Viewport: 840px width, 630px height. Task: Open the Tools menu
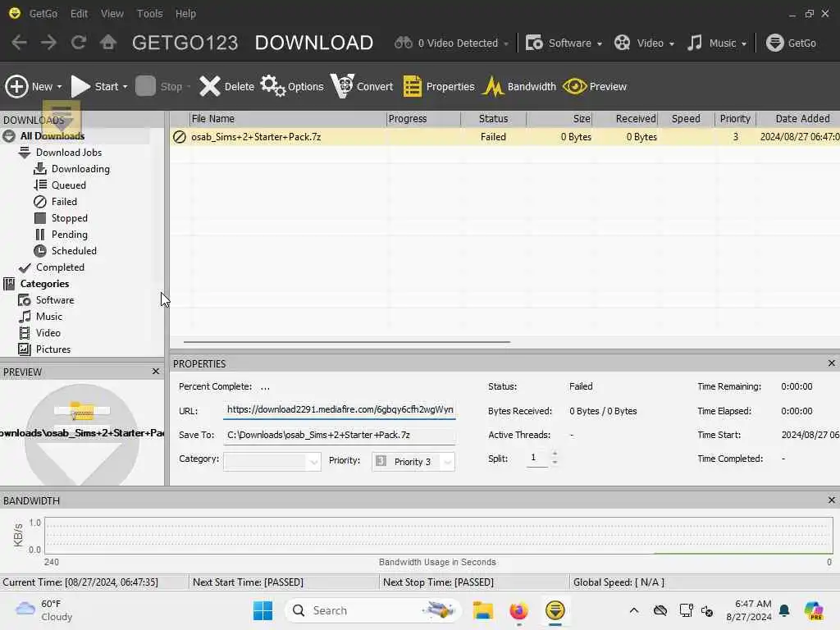tap(149, 13)
